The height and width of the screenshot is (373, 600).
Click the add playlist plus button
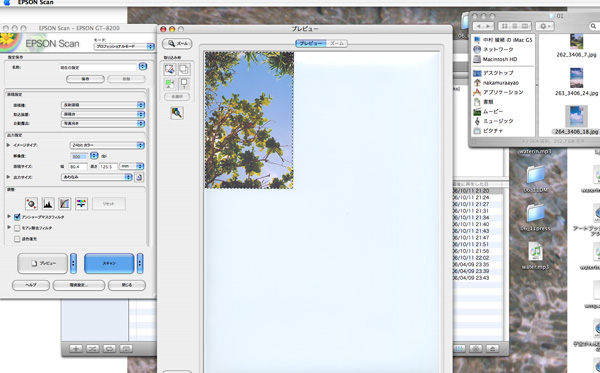click(76, 349)
